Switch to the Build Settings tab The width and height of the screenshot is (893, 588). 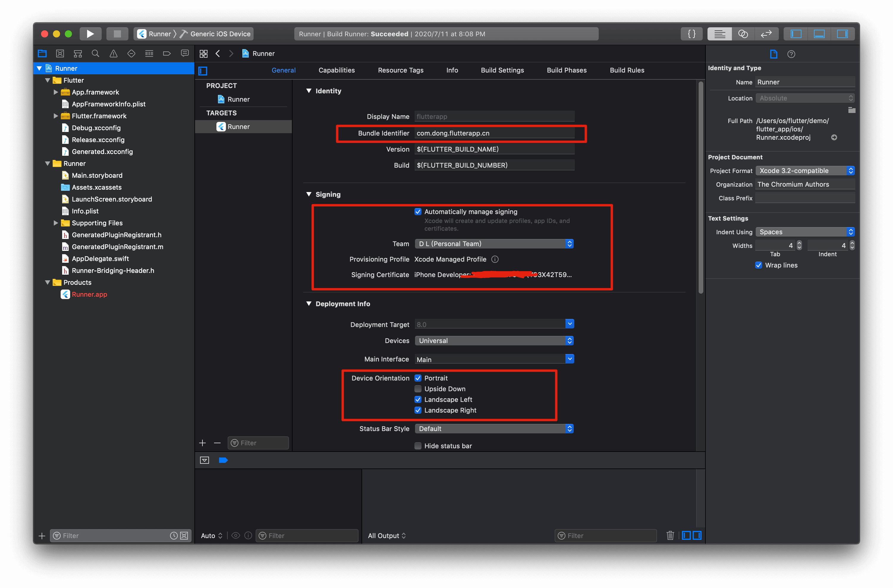tap(502, 70)
